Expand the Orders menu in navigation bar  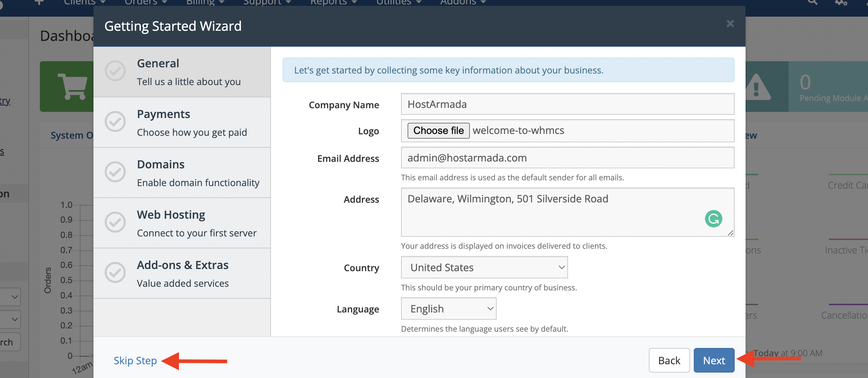click(x=146, y=3)
